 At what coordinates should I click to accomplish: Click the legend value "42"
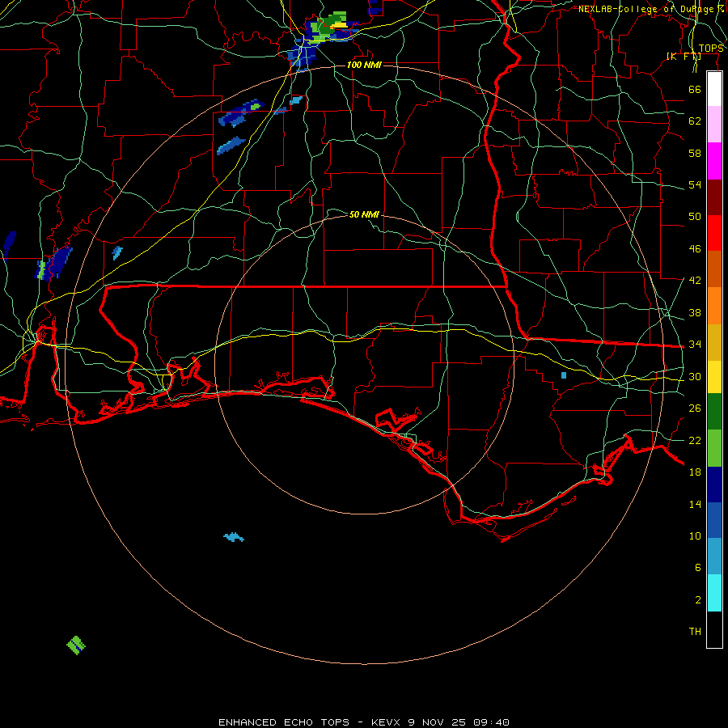[695, 280]
